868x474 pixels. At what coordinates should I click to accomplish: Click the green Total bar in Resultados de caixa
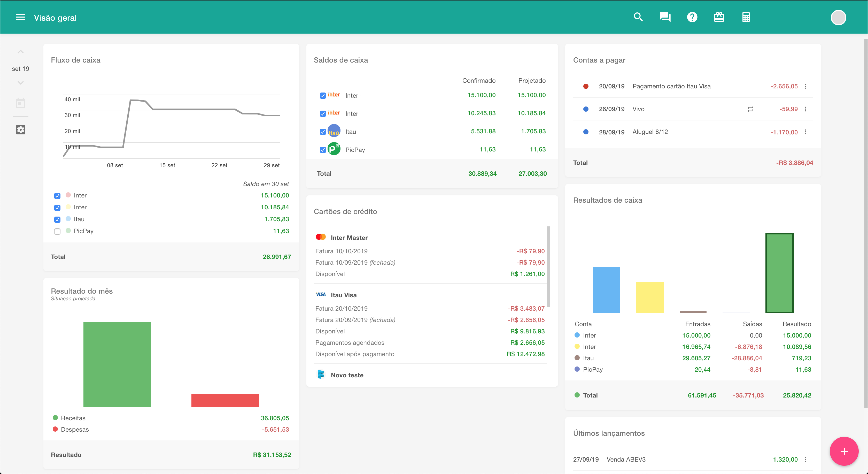(779, 273)
